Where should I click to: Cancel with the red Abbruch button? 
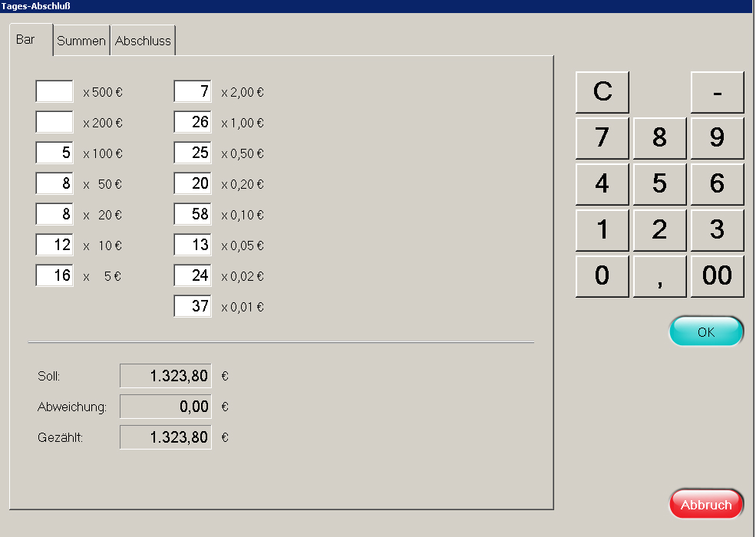(x=706, y=505)
